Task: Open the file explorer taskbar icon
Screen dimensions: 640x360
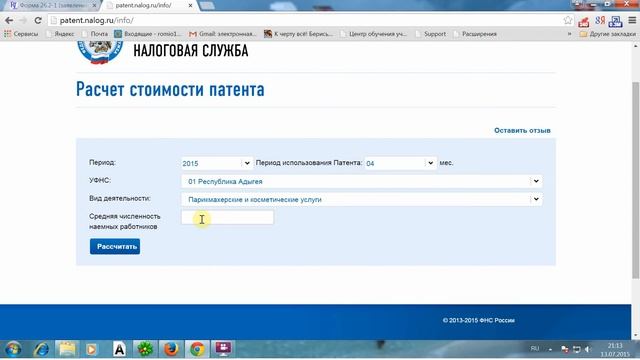Action: [x=67, y=349]
